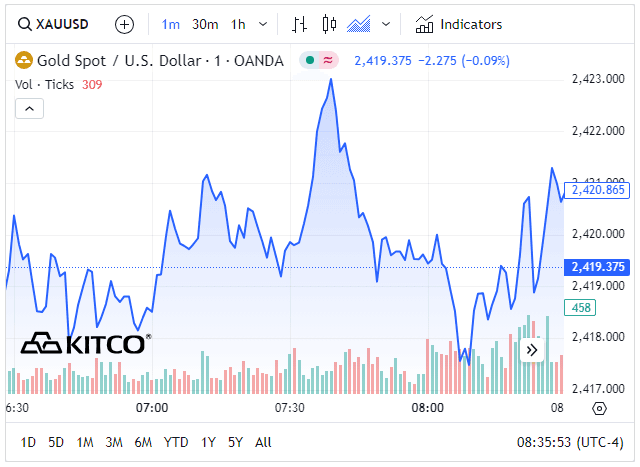Select the 1Y date range
Viewport: 640px width, 467px height.
click(x=208, y=442)
